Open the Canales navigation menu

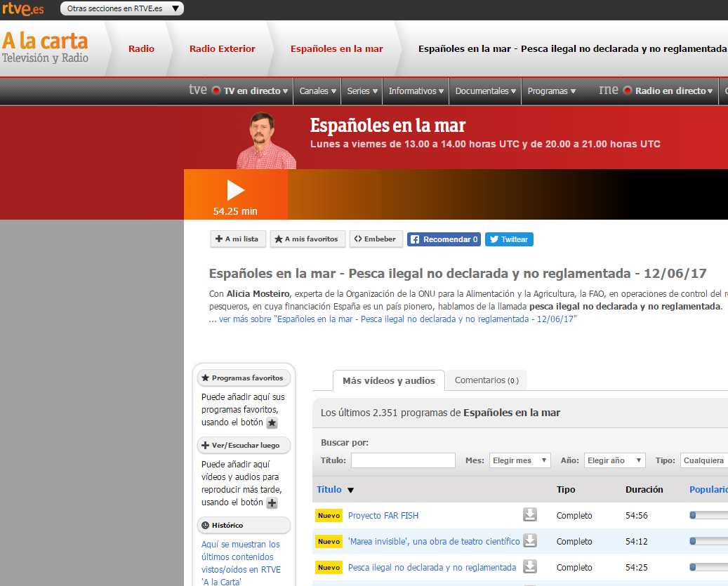317,91
